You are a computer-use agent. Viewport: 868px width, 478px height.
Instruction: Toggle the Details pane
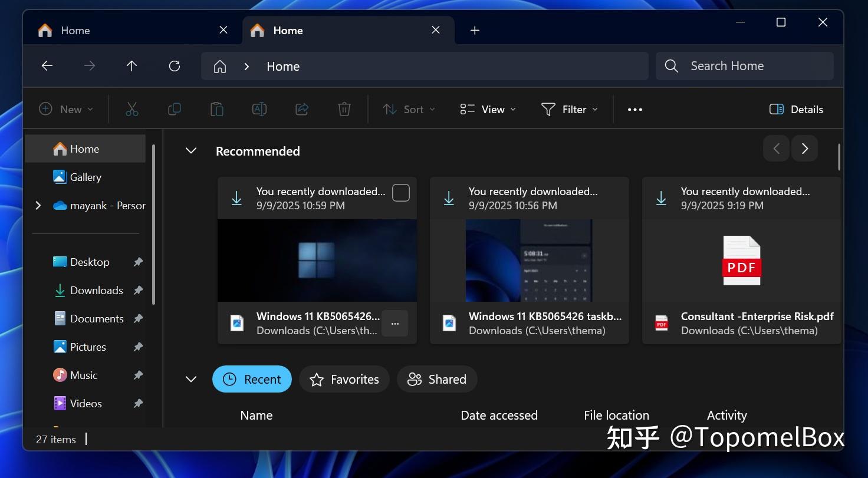796,109
